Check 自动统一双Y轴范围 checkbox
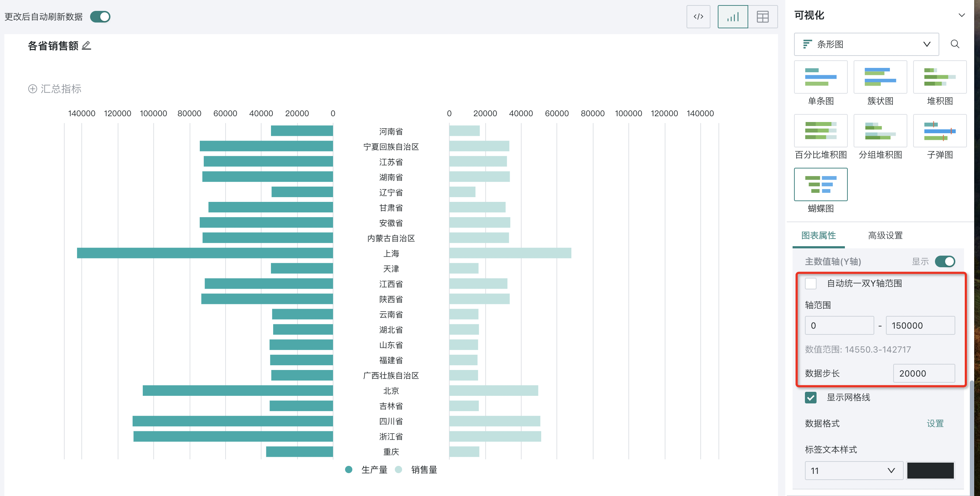Screen dimensions: 980x496 point(811,283)
